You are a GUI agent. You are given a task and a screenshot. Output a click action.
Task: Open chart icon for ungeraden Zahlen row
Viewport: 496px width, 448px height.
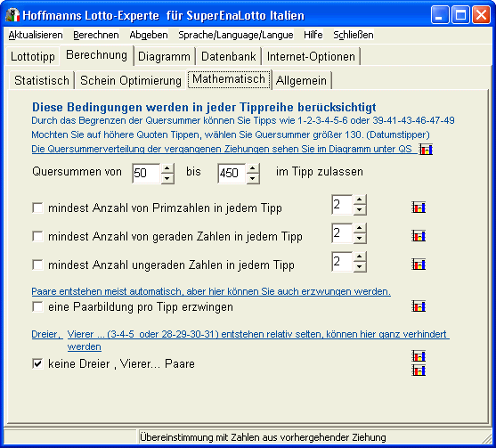419,265
